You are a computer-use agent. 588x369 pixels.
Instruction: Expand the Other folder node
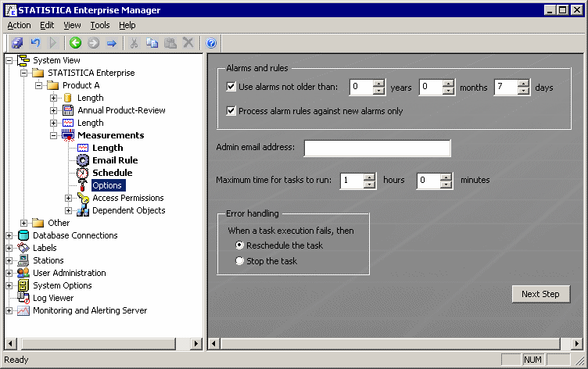[24, 223]
